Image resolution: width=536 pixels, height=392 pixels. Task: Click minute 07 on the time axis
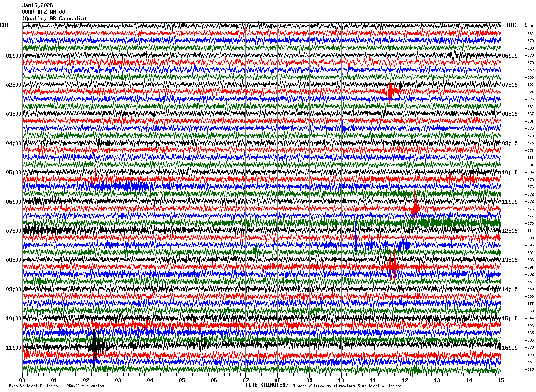245,380
